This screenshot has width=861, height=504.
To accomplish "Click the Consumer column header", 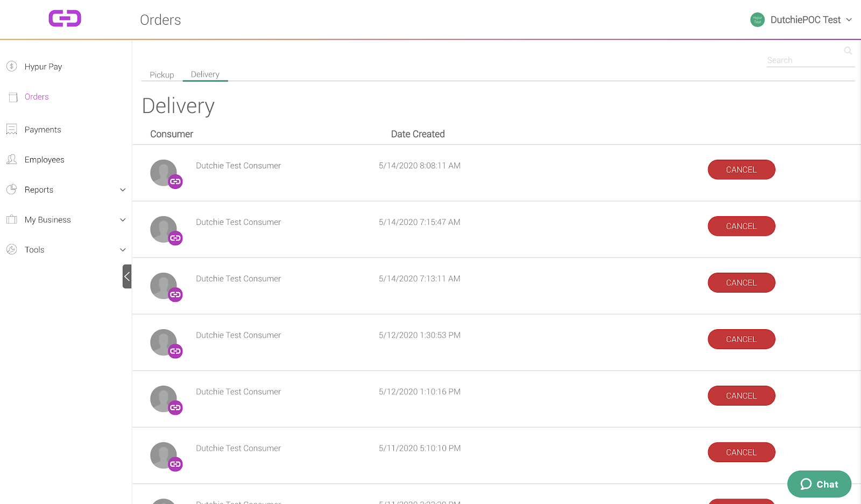I will click(x=172, y=134).
